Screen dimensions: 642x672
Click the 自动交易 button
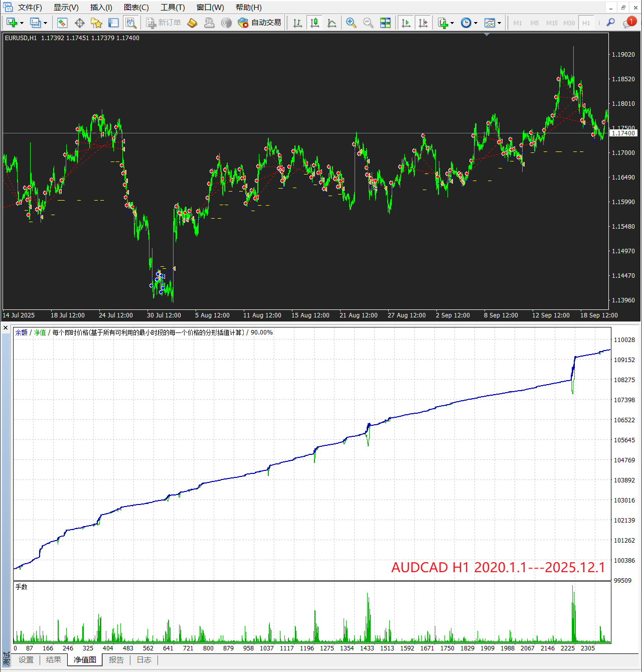click(x=260, y=23)
